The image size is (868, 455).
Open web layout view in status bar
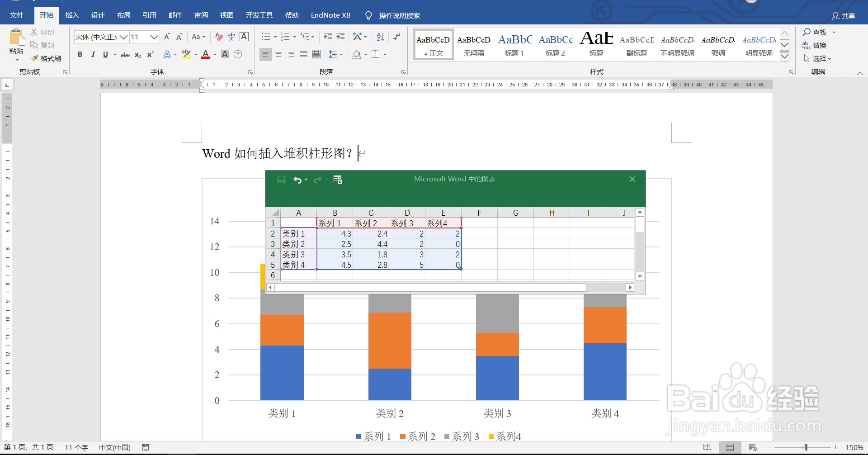[753, 447]
